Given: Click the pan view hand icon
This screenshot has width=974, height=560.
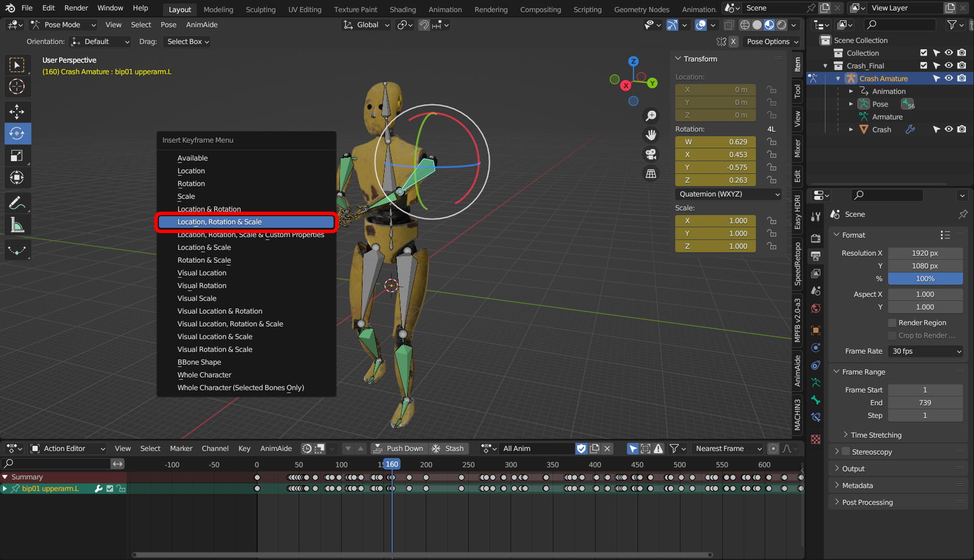Looking at the screenshot, I should pos(651,135).
